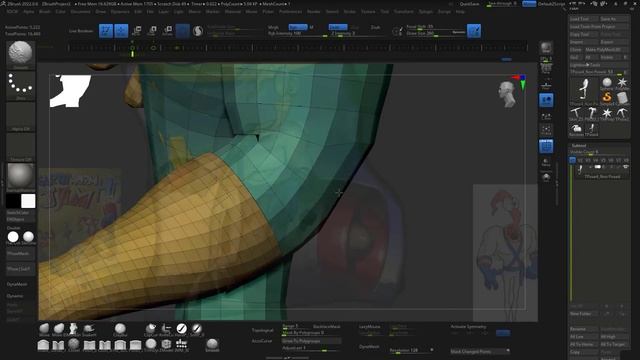Select the black color swatch
Screen dimensions: 640x360
click(13, 201)
